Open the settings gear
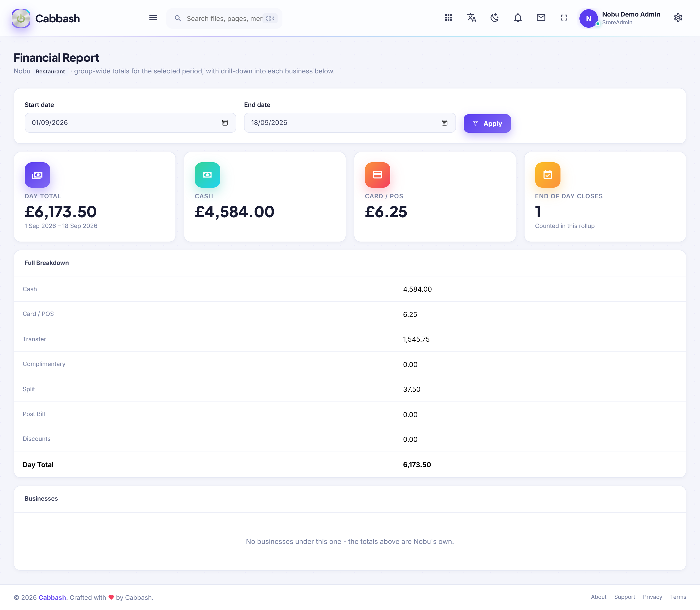Viewport: 700px width, 610px height. (x=678, y=18)
